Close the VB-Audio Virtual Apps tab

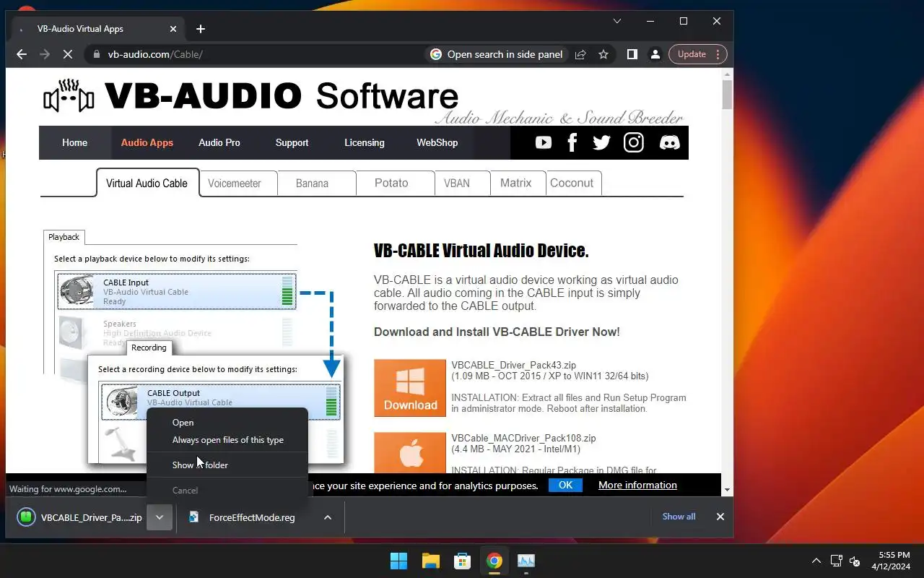(x=173, y=29)
